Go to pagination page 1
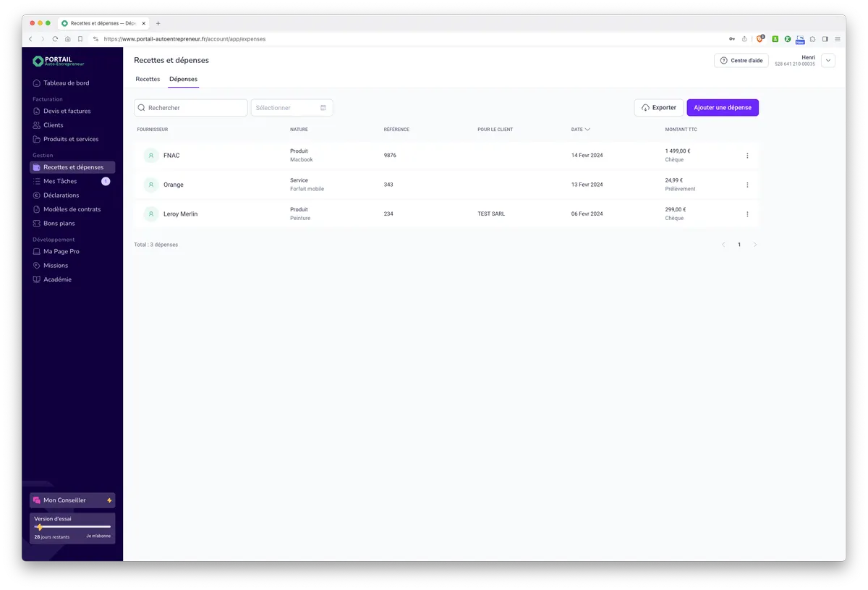This screenshot has width=868, height=590. (739, 245)
